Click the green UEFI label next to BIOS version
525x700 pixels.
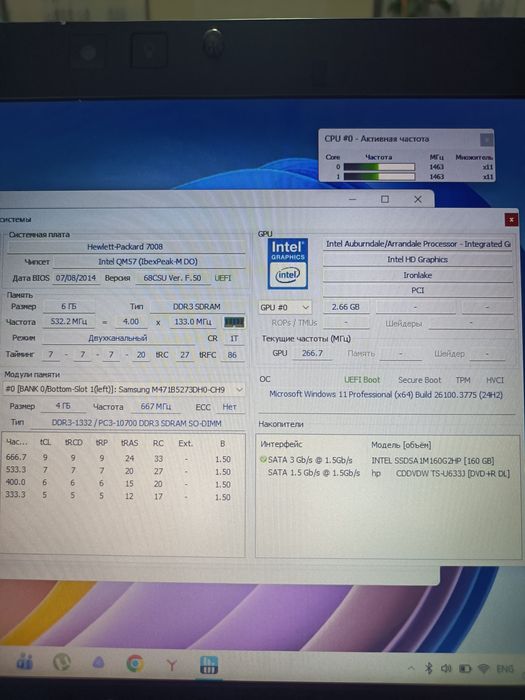[223, 278]
